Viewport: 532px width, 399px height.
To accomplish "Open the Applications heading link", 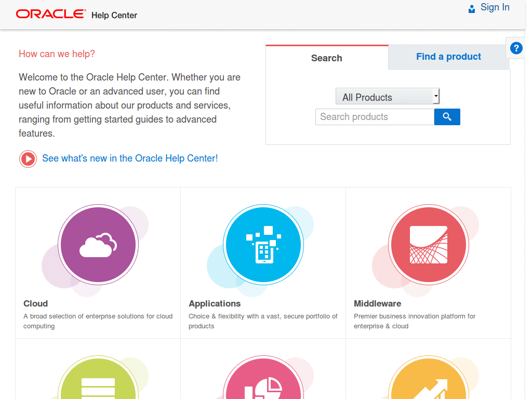I will click(x=215, y=303).
